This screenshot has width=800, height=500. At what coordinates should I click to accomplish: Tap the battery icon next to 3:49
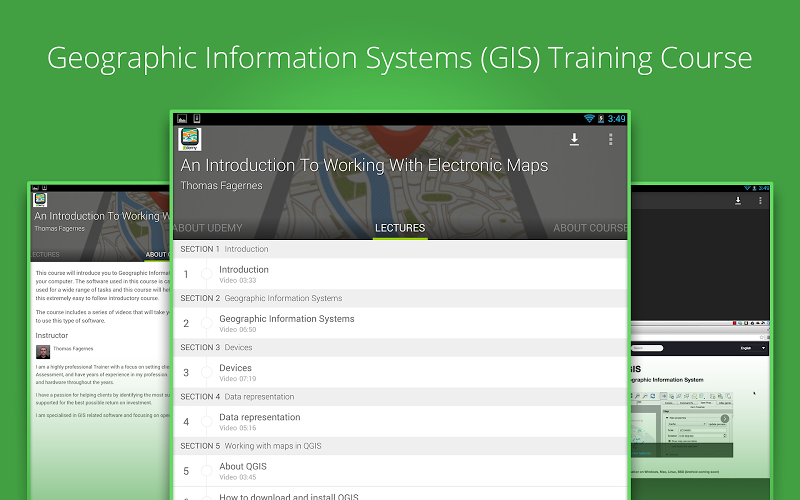click(601, 118)
